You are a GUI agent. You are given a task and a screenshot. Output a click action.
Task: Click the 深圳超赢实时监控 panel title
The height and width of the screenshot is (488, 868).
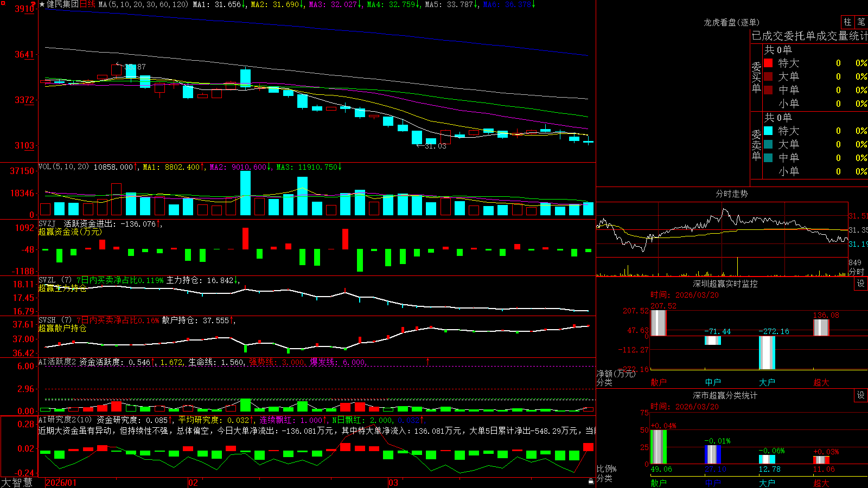(x=725, y=284)
